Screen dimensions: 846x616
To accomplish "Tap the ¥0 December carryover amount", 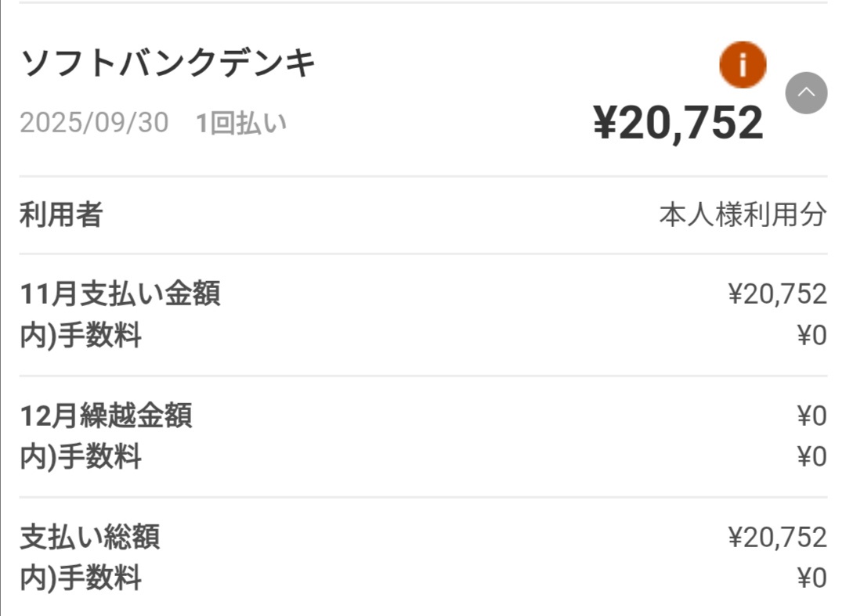I will (x=812, y=416).
